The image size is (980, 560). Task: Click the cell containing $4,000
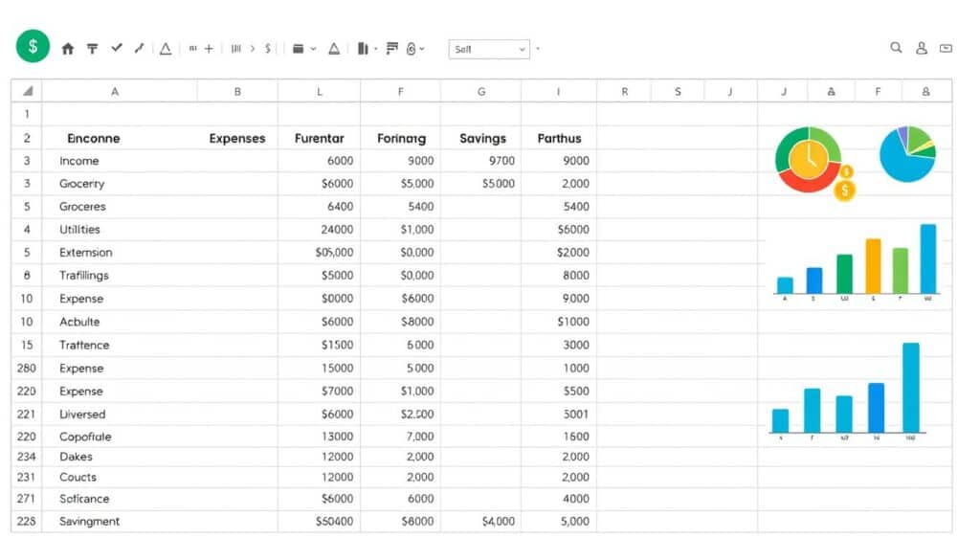tap(480, 522)
